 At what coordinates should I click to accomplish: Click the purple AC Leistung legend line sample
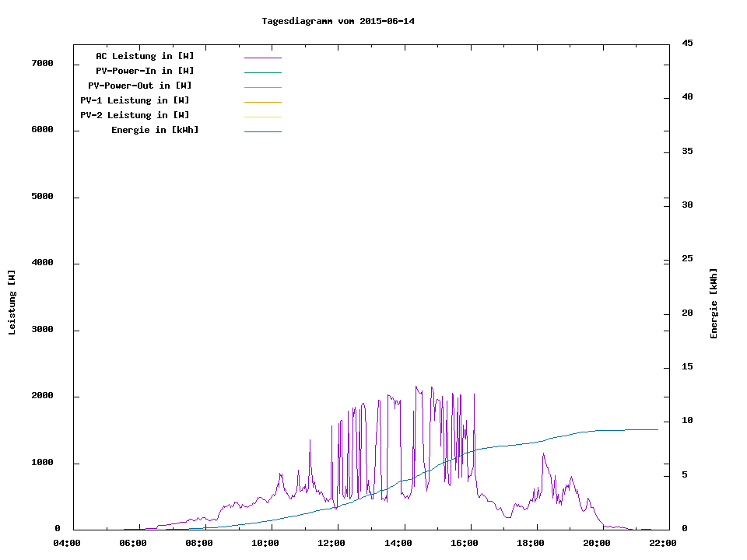[262, 58]
